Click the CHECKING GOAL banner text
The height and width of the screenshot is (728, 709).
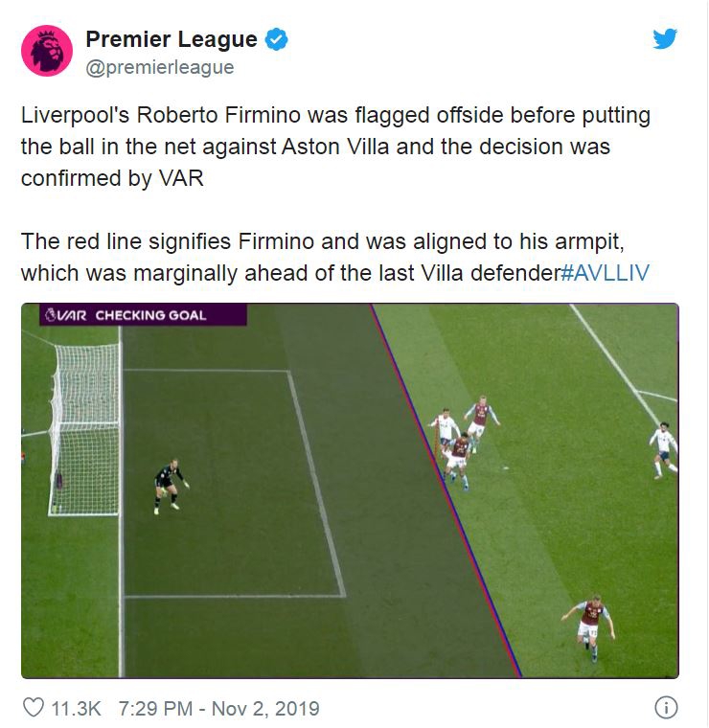[150, 316]
